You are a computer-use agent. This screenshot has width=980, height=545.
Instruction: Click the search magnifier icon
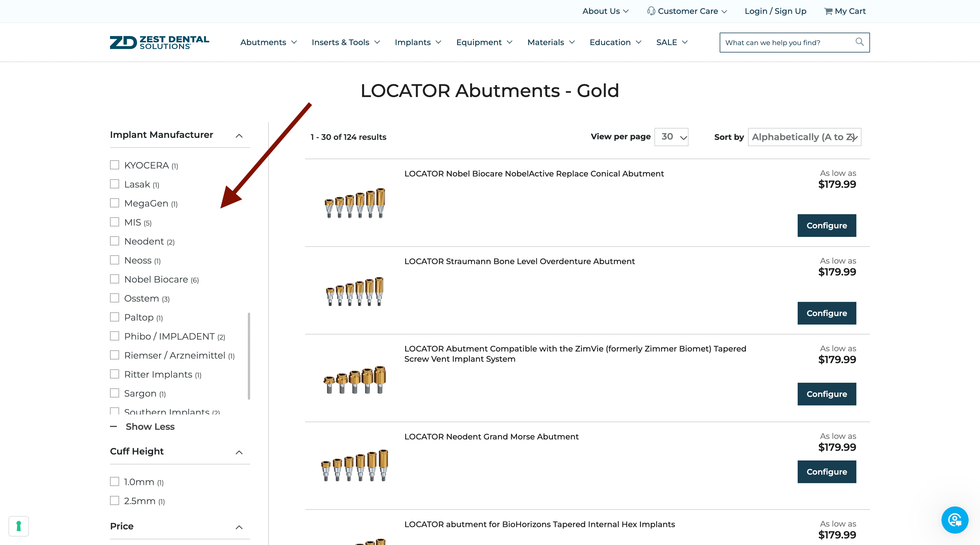pyautogui.click(x=859, y=42)
